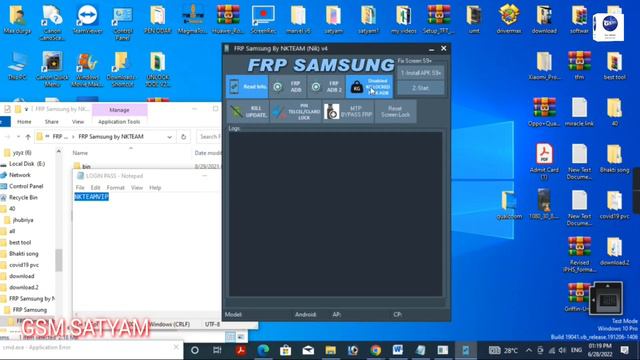
Task: Open the qualcoom desktop folder
Action: 509,205
